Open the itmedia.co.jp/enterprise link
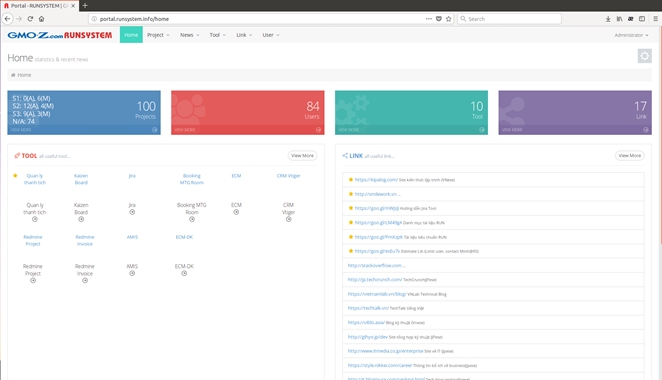 click(x=385, y=351)
